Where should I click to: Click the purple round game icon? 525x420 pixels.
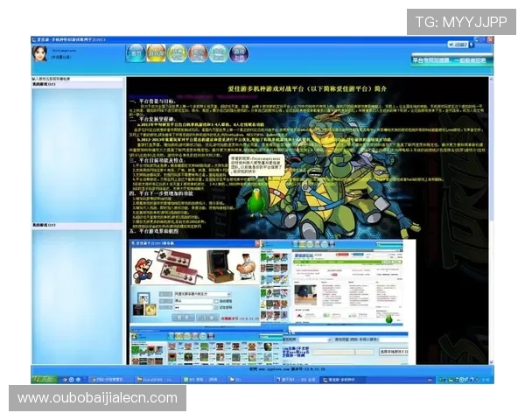coord(240,54)
